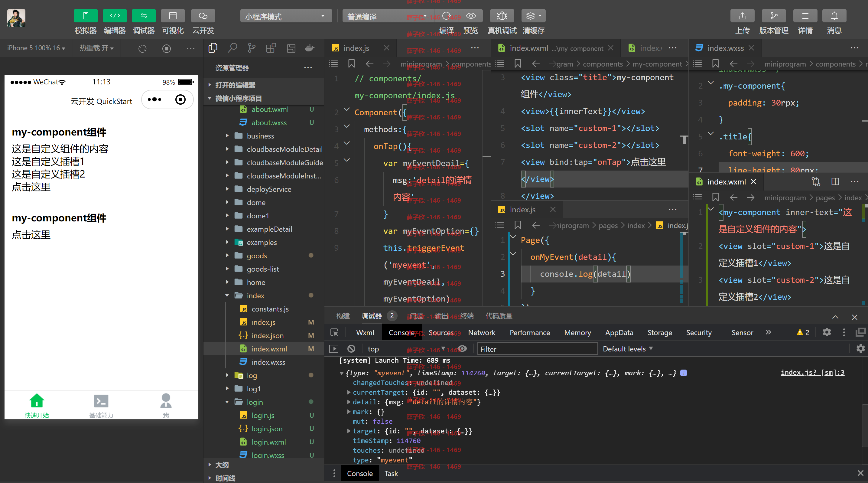This screenshot has width=868, height=483.
Task: Open the 代码质量 code quality tab
Action: coord(499,316)
